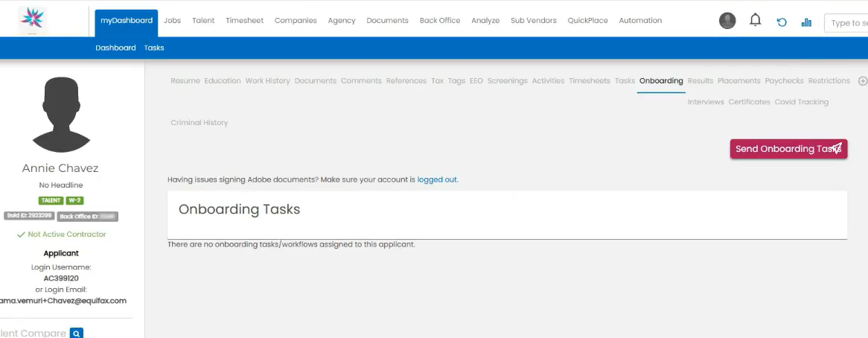The height and width of the screenshot is (338, 868).
Task: Click the Send Onboarding Tasks button
Action: point(788,149)
